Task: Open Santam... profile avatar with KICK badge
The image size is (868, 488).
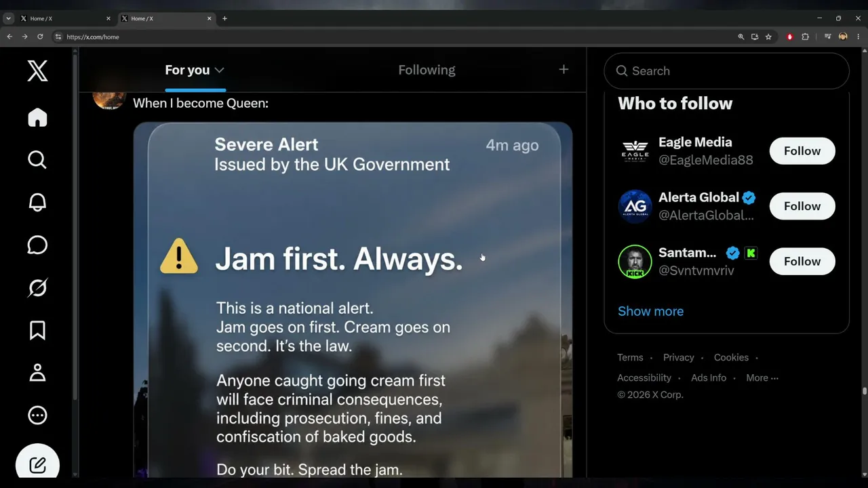Action: [635, 262]
